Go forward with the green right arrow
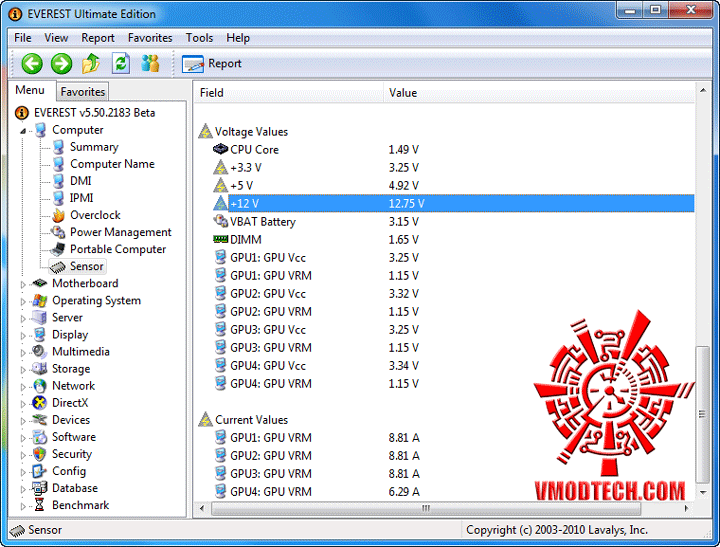Viewport: 720px width, 547px height. [62, 63]
